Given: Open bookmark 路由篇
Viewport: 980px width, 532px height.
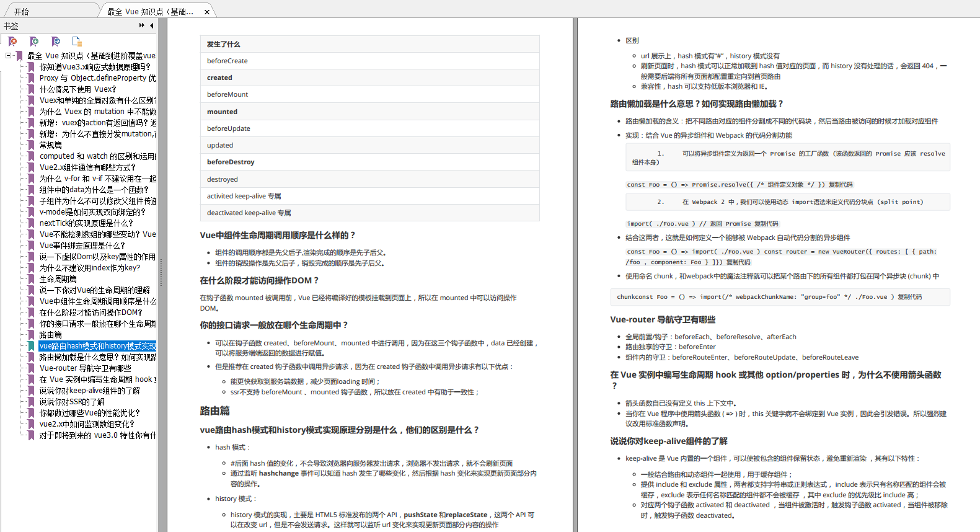Looking at the screenshot, I should [x=51, y=335].
